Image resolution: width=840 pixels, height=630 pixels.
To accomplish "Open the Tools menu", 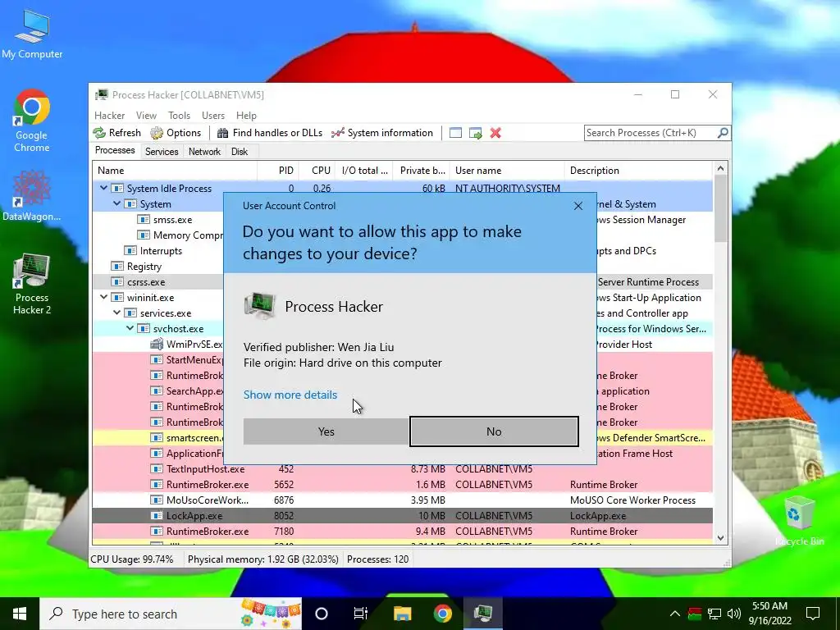I will 179,115.
